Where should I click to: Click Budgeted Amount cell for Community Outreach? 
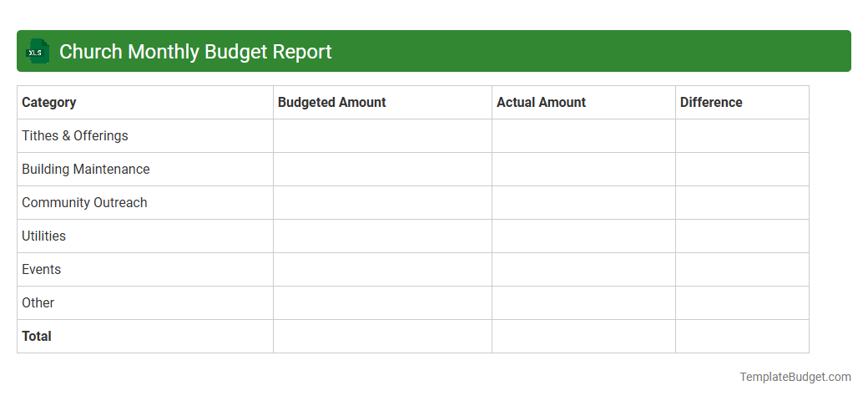tap(382, 203)
